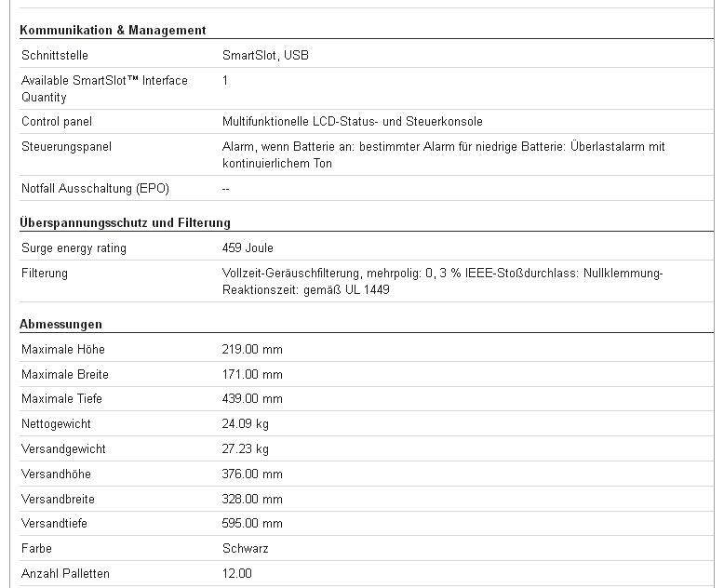Click the Maximale Breite row label
724x588 pixels.
click(65, 375)
